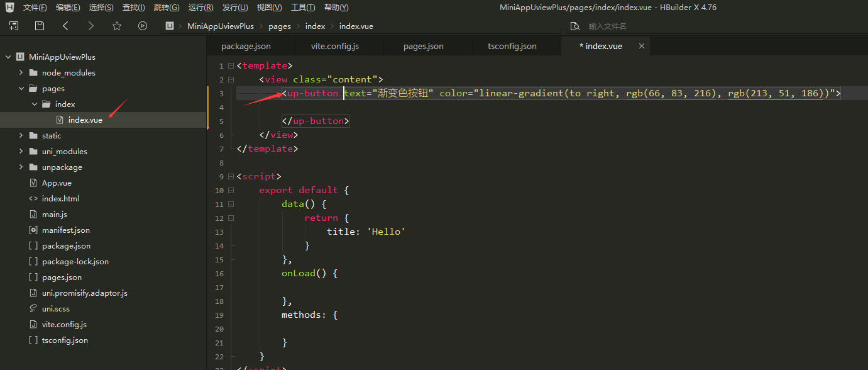Open the 工具(T) menu
868x370 pixels.
[x=303, y=8]
